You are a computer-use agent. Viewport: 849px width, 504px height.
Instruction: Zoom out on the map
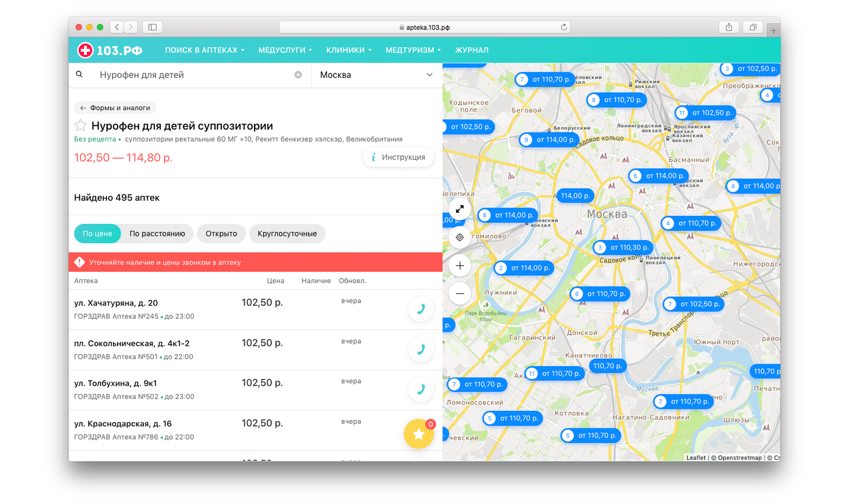click(x=460, y=293)
